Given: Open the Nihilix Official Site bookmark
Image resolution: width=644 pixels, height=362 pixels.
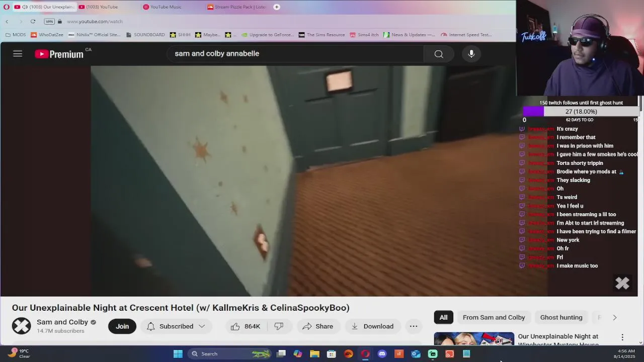Looking at the screenshot, I should pos(95,35).
